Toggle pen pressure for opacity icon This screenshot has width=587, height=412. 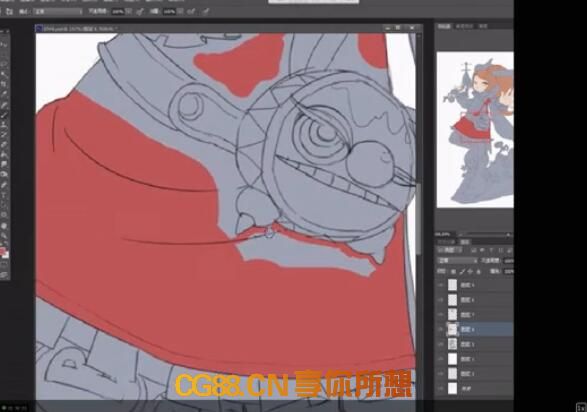pos(139,12)
